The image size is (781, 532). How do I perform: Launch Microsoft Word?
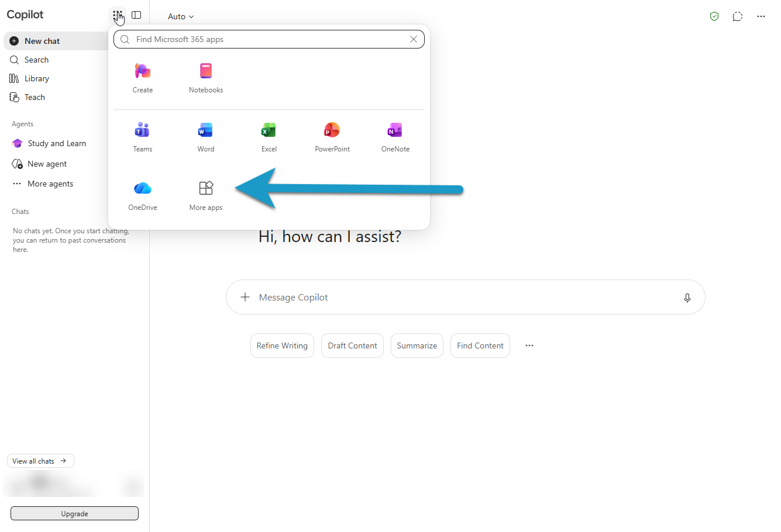point(206,137)
